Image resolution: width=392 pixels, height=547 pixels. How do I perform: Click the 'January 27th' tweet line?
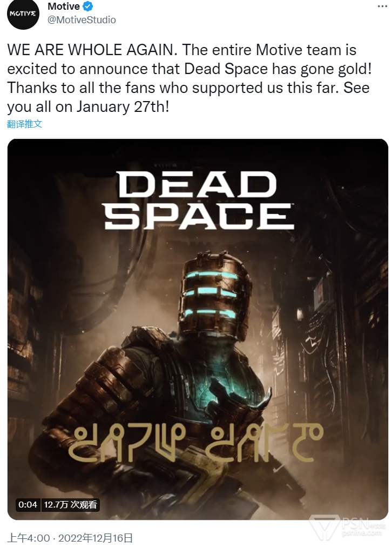pos(88,107)
